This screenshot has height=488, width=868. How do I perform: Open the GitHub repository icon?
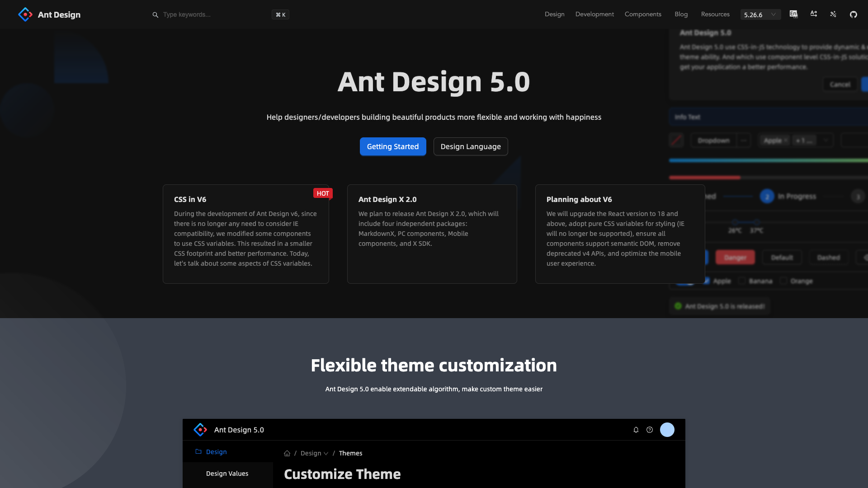[x=853, y=14]
